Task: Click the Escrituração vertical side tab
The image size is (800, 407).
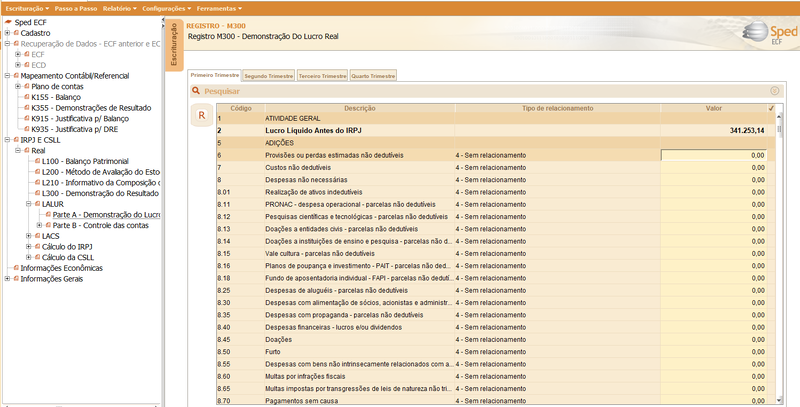Action: pos(173,44)
